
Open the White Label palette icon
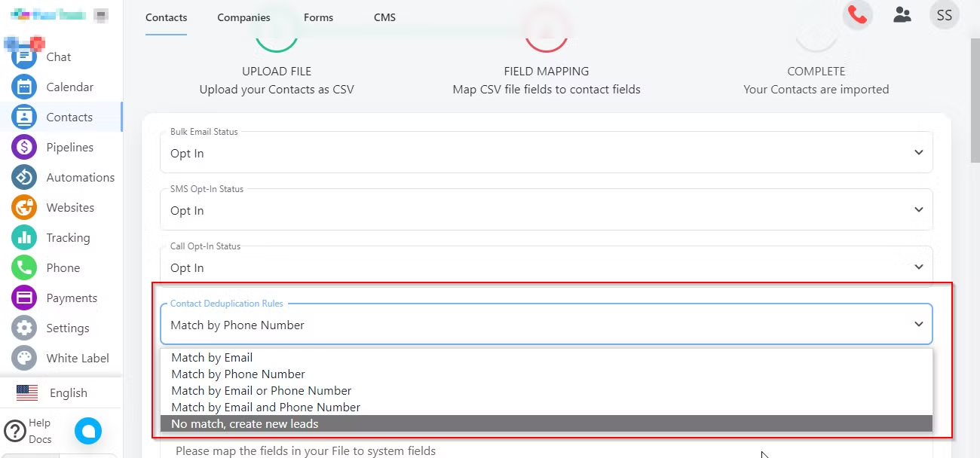coord(24,358)
